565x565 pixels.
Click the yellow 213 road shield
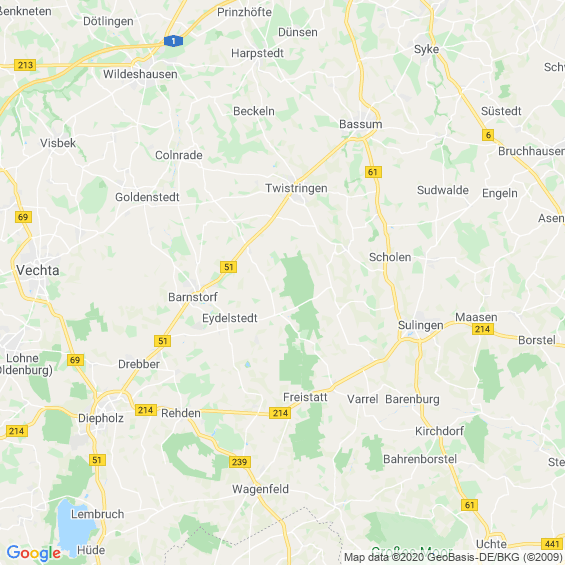pos(25,65)
